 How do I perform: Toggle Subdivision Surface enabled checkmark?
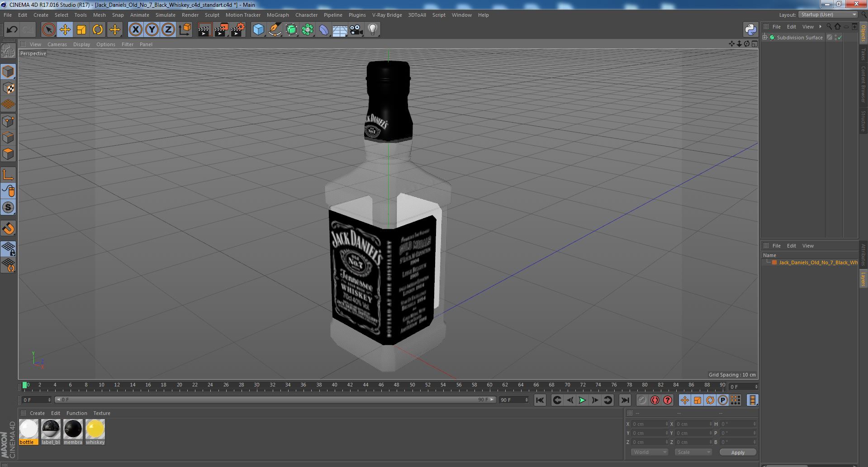pyautogui.click(x=840, y=38)
